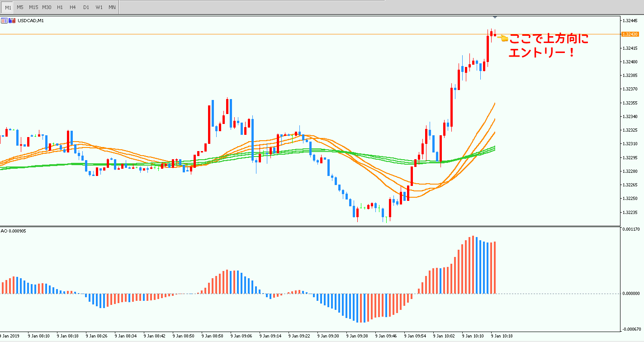Click the orange 1.32430 current price label
644x342 pixels.
630,34
